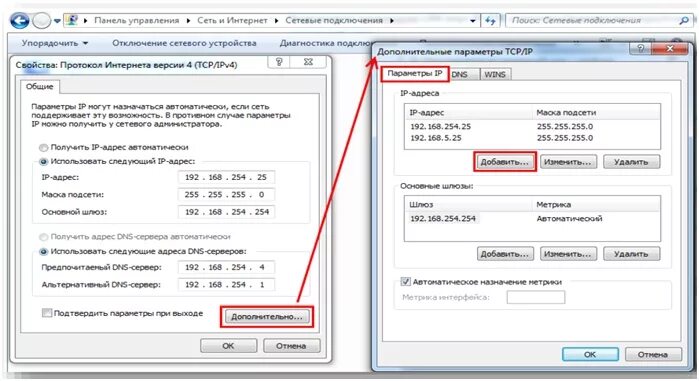Click 'Изменить...' under IP addresses list
Image resolution: width=699 pixels, height=381 pixels.
click(x=568, y=162)
